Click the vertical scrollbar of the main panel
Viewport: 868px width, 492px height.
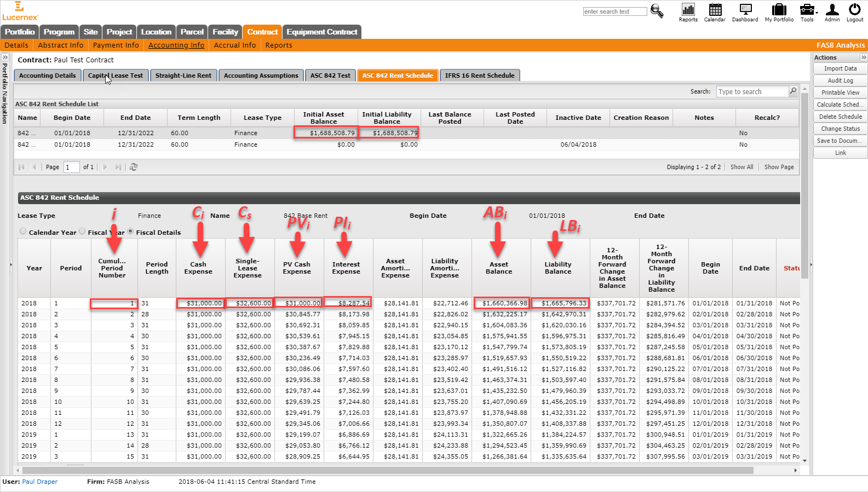[x=804, y=186]
